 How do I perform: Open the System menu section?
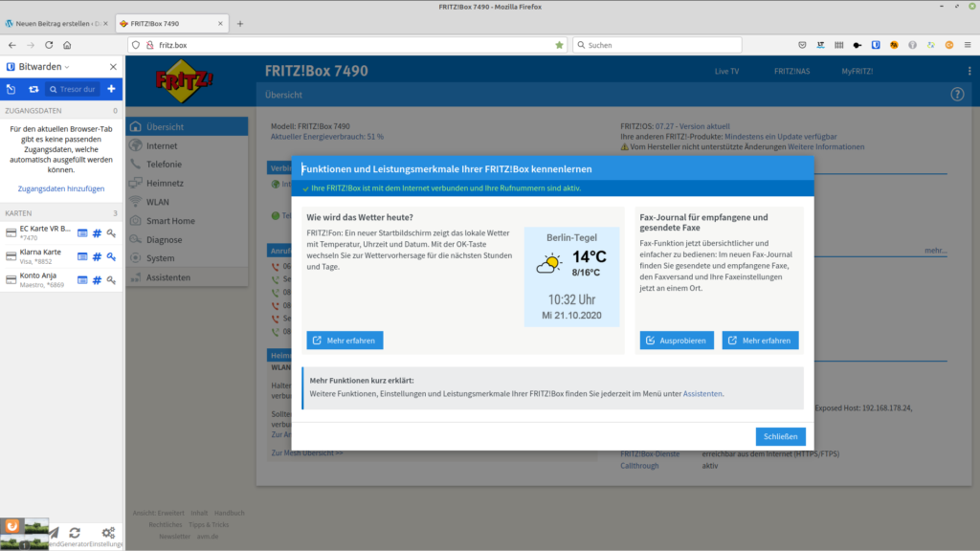point(187,258)
